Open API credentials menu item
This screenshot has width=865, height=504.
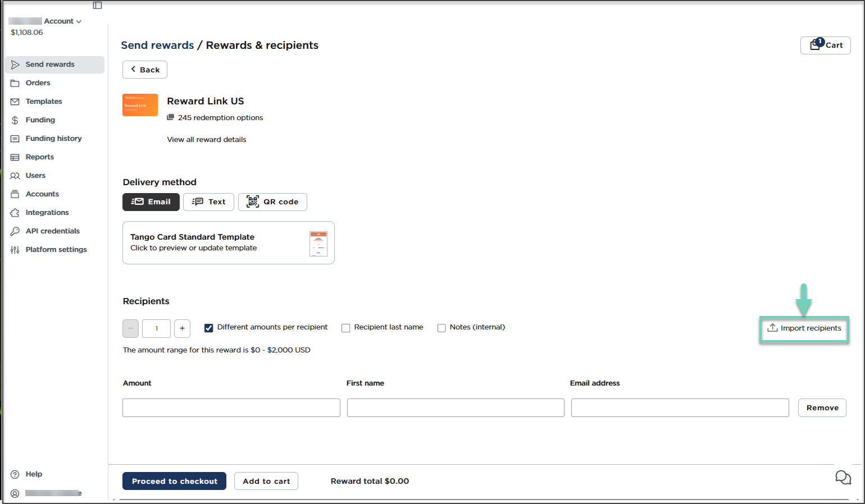coord(52,231)
